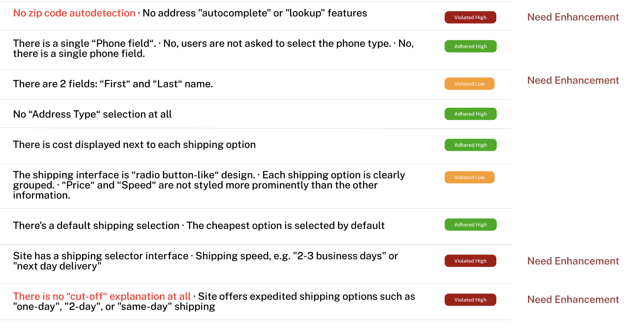Click the red 'No zip code autodetection' text
Image resolution: width=644 pixels, height=328 pixels.
click(74, 13)
